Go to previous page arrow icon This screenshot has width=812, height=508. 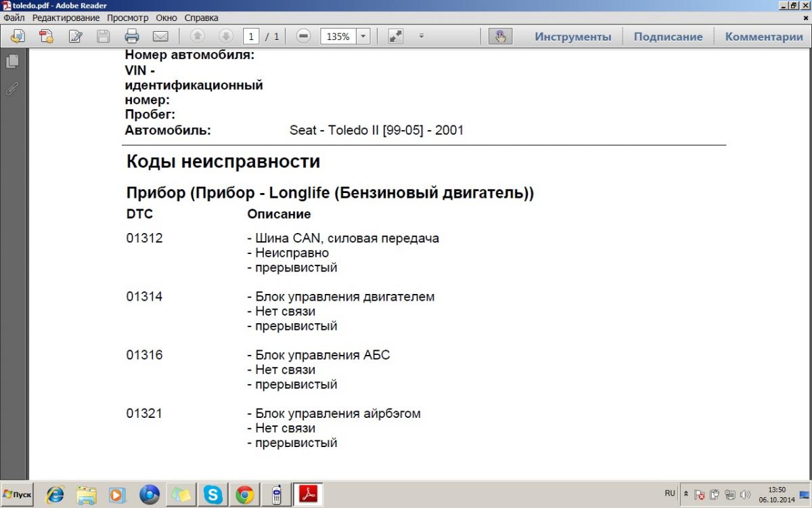pyautogui.click(x=198, y=37)
